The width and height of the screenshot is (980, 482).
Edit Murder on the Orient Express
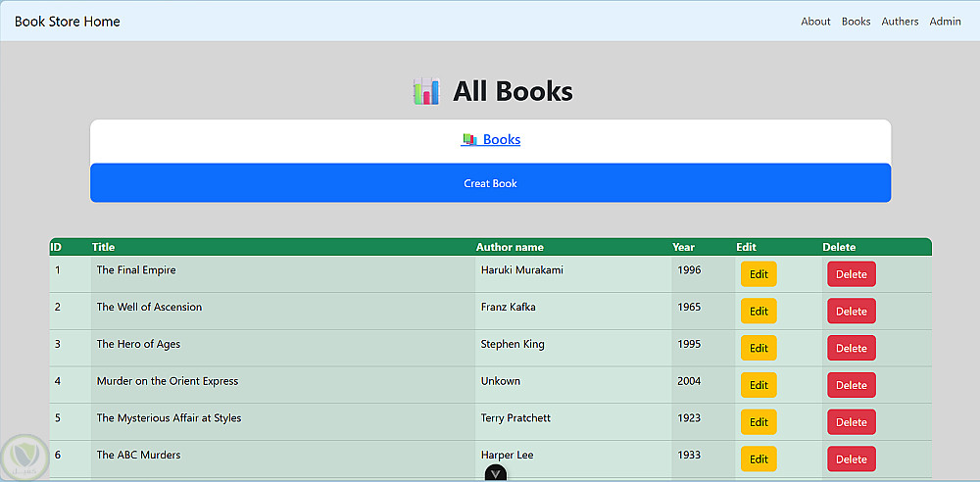click(x=759, y=385)
